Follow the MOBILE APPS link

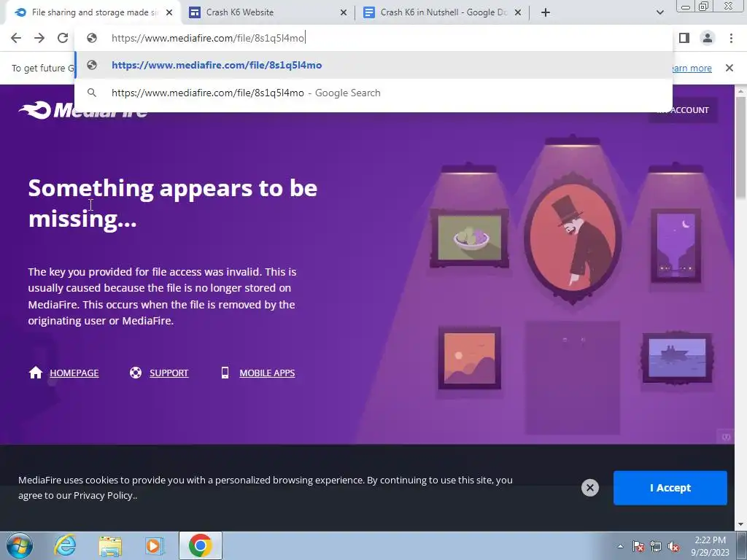(x=267, y=373)
